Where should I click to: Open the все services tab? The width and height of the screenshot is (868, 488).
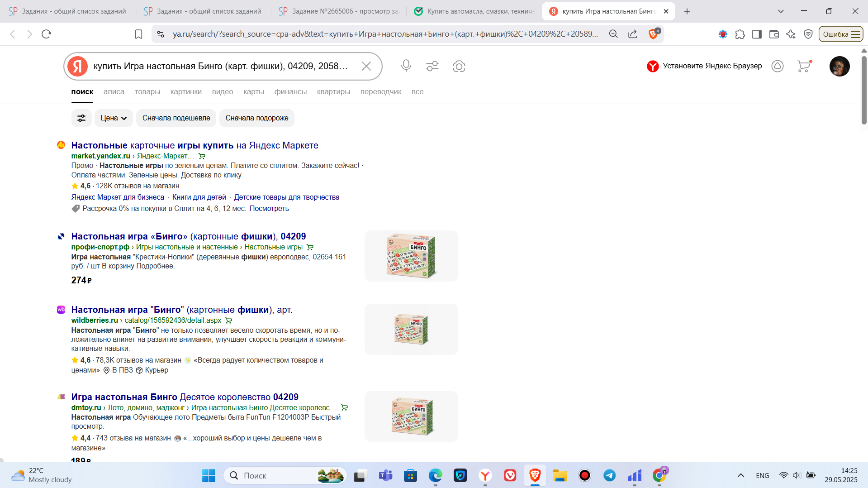point(417,92)
